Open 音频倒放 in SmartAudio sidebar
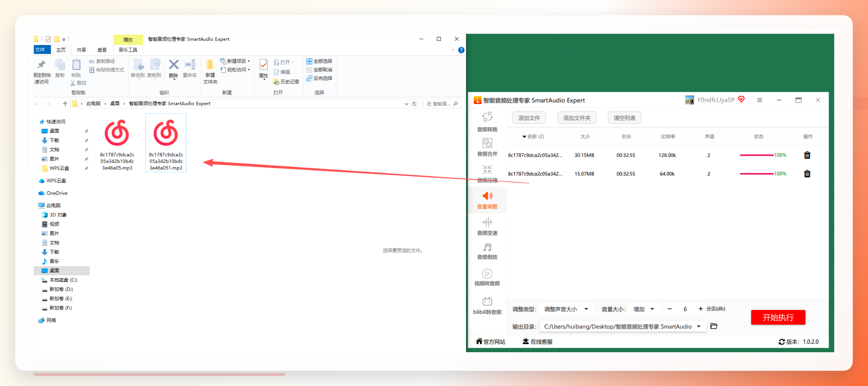868x386 pixels. pos(487,251)
